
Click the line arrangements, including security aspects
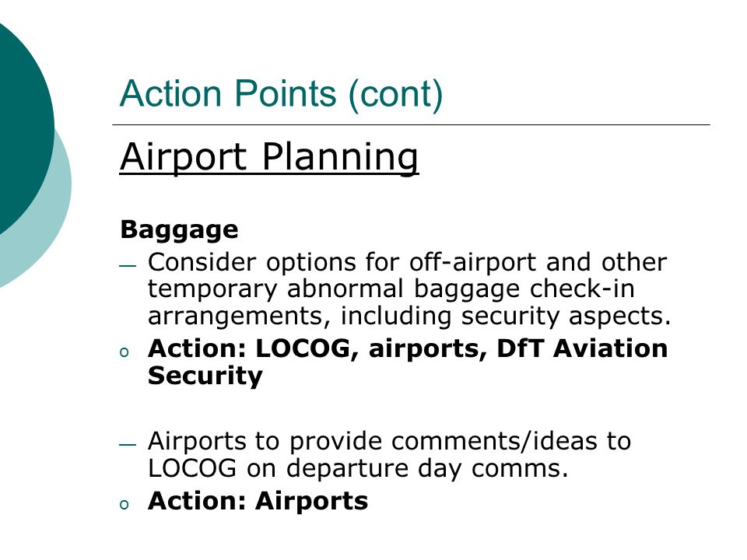409,316
